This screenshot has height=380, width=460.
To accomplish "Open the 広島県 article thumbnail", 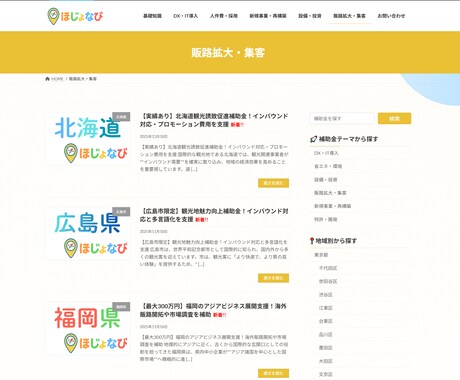I will tap(88, 233).
